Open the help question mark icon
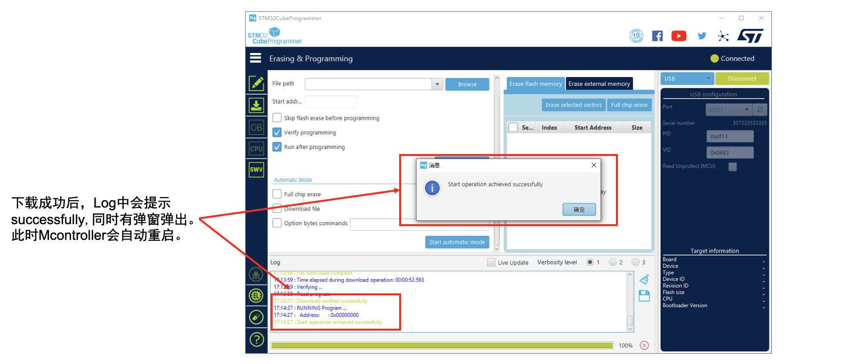This screenshot has height=364, width=868. [256, 339]
